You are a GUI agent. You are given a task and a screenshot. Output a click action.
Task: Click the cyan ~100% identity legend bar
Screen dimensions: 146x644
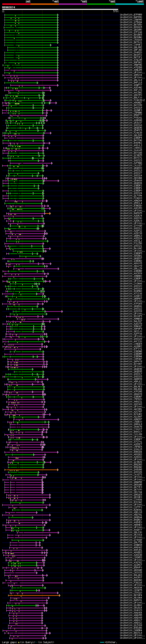pyautogui.click(x=130, y=4)
